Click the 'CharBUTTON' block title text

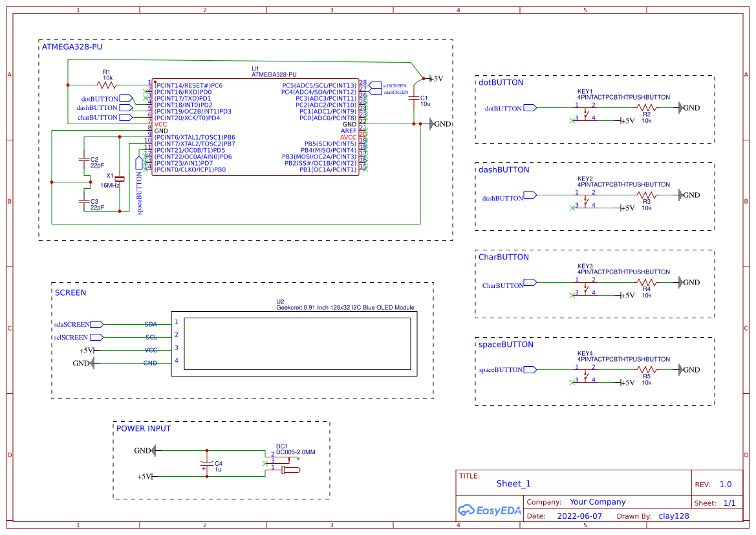(x=504, y=257)
